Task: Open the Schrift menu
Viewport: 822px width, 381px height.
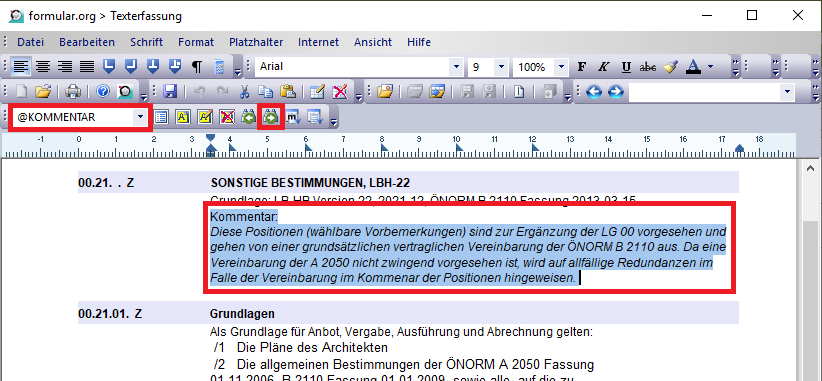Action: pos(146,42)
